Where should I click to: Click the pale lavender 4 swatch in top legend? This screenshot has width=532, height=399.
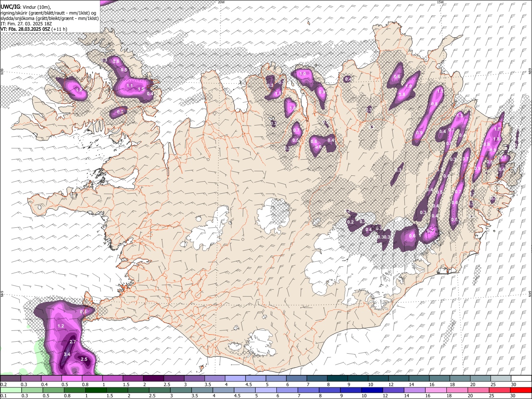click(235, 379)
